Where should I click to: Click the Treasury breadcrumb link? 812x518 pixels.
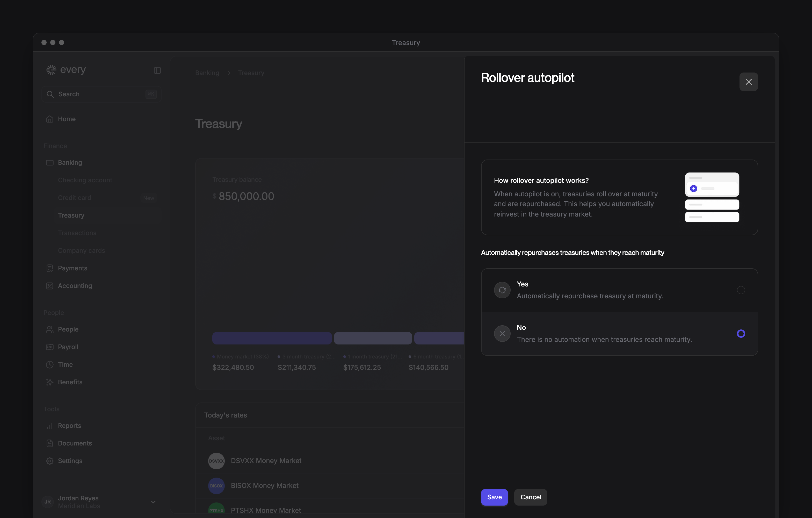(x=251, y=73)
